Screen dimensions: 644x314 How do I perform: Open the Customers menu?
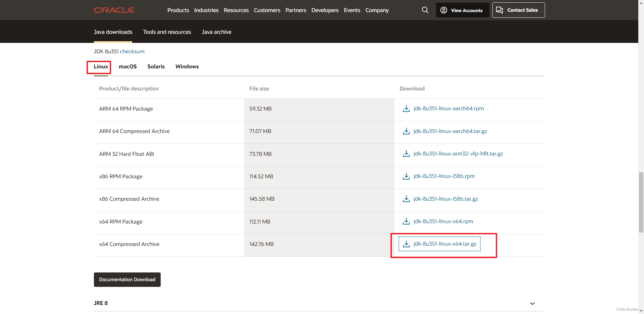click(x=267, y=10)
